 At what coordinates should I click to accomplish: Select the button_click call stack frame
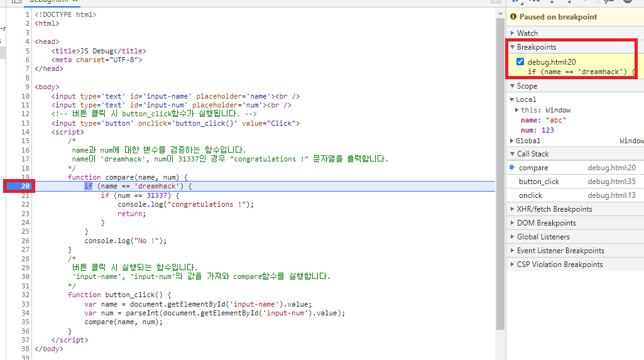coord(575,182)
